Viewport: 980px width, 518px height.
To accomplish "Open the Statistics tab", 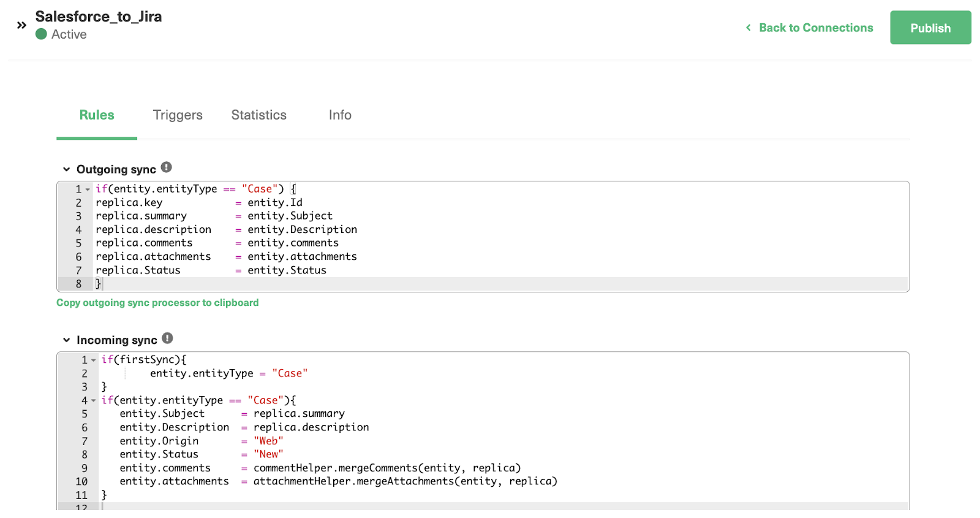I will (258, 115).
